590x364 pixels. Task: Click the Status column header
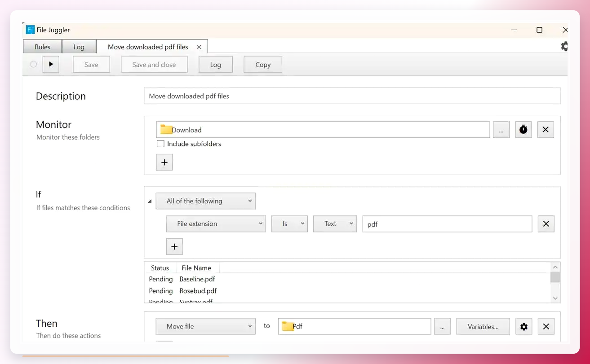click(160, 268)
